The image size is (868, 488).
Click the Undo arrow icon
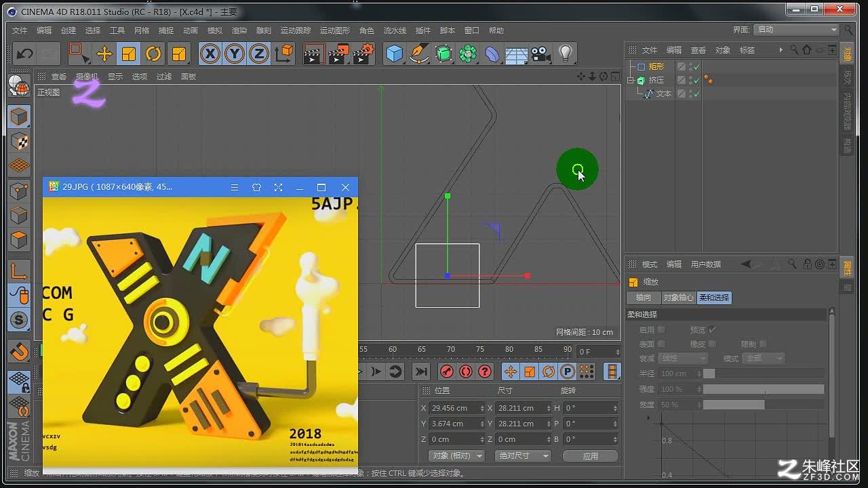(x=25, y=54)
